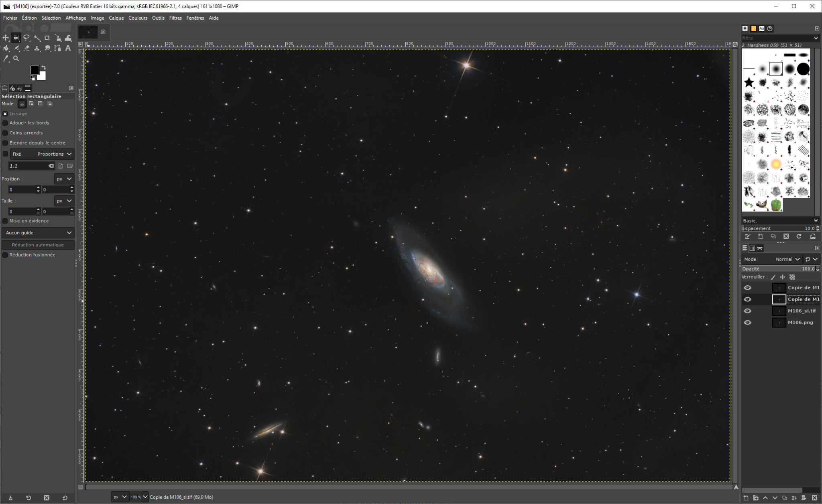The image size is (822, 504).
Task: Enable Adoucir les bords option
Action: point(5,123)
